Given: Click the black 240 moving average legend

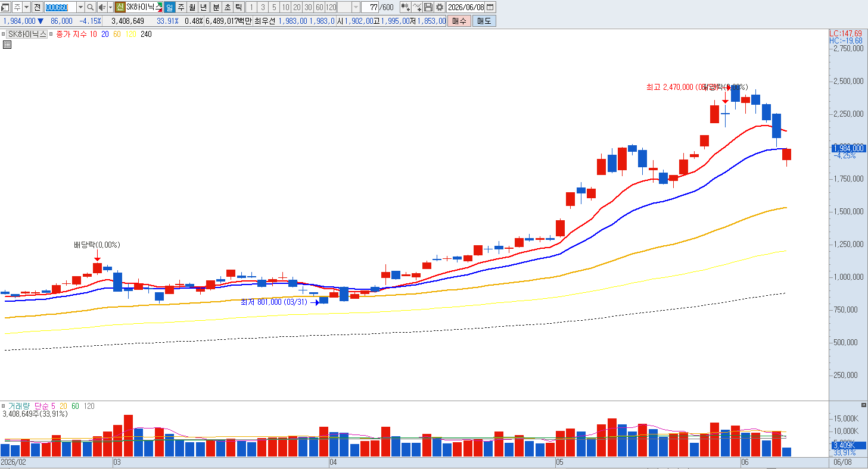Looking at the screenshot, I should coord(146,34).
